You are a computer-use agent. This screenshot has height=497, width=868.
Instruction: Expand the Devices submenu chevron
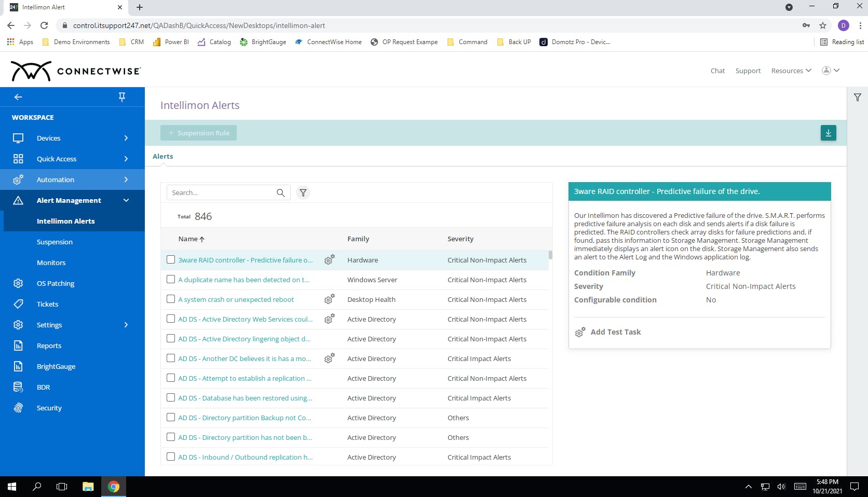tap(126, 138)
